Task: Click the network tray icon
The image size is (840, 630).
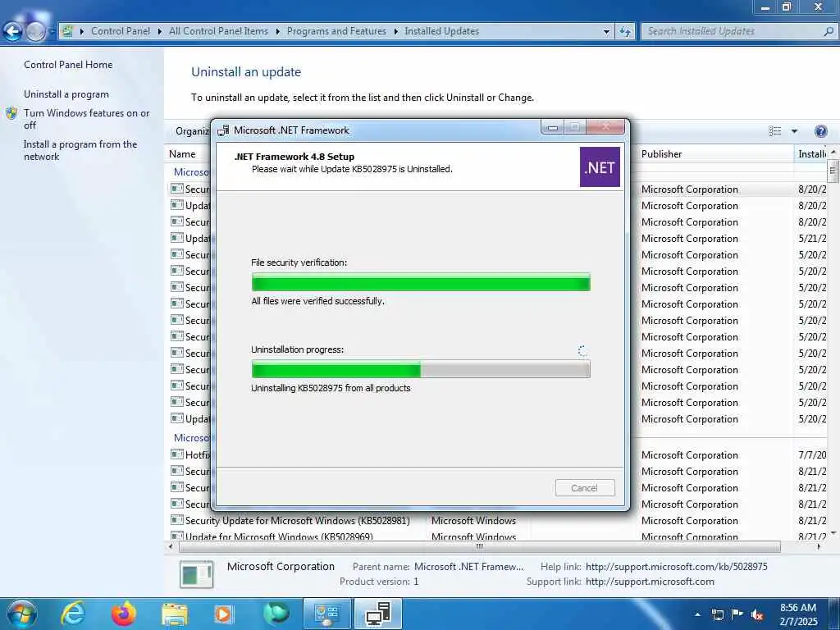Action: click(x=717, y=614)
